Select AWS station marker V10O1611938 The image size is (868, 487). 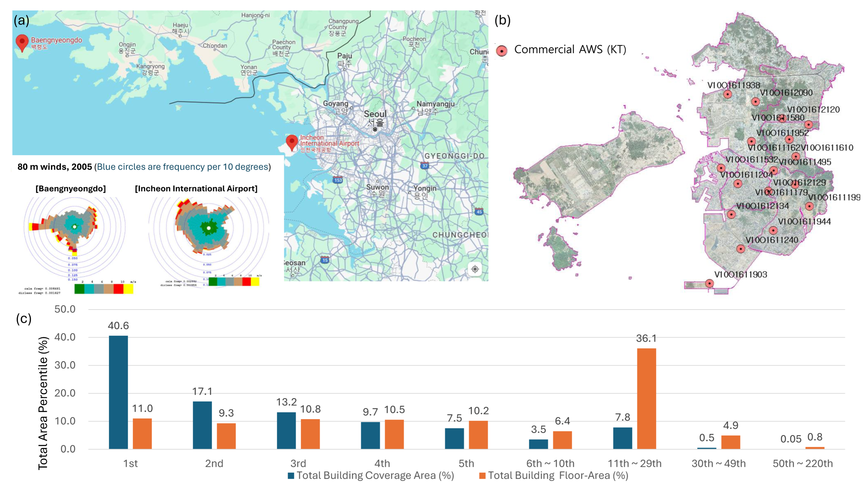pos(728,94)
